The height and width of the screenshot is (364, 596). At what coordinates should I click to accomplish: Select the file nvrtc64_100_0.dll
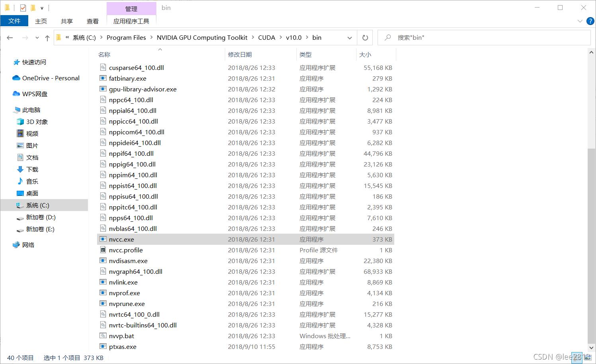pos(134,314)
